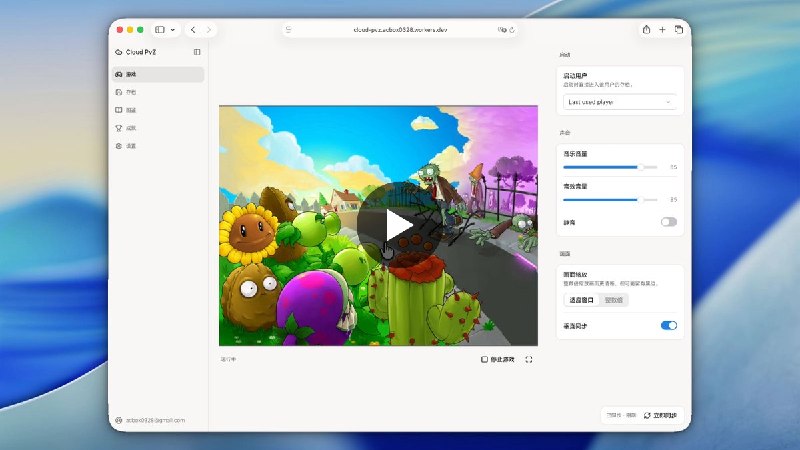Reload the page using address bar refresh icon

pyautogui.click(x=512, y=30)
